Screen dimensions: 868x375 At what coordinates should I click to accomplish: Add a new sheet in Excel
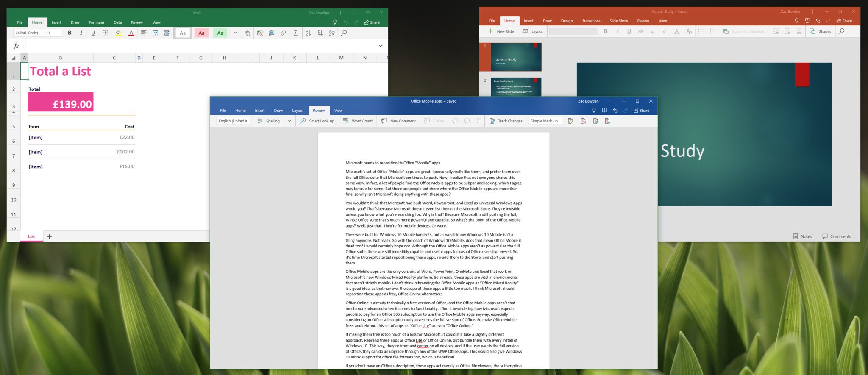coord(50,236)
